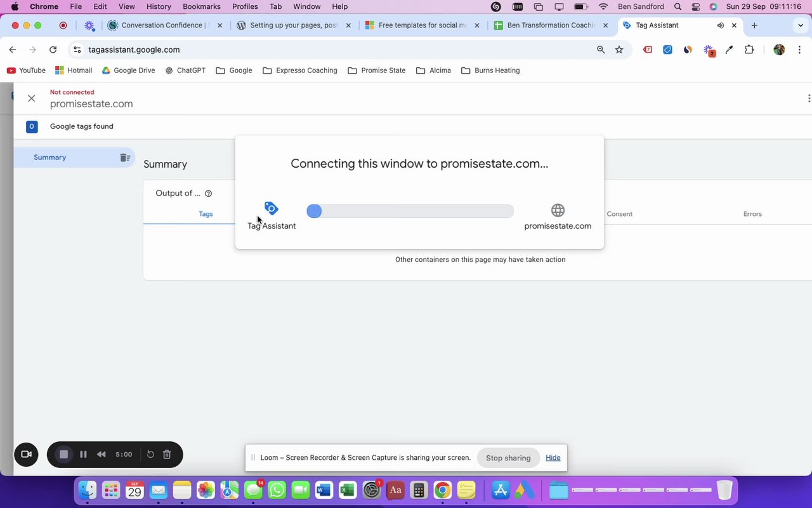Viewport: 812px width, 508px height.
Task: Open the Bookmarks menu in menu bar
Action: tap(202, 6)
